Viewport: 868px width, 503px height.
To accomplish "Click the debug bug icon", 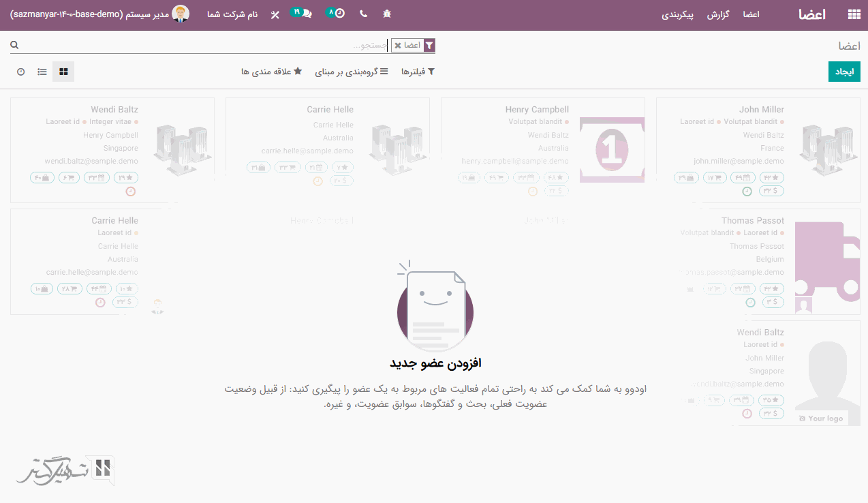I will click(x=387, y=14).
